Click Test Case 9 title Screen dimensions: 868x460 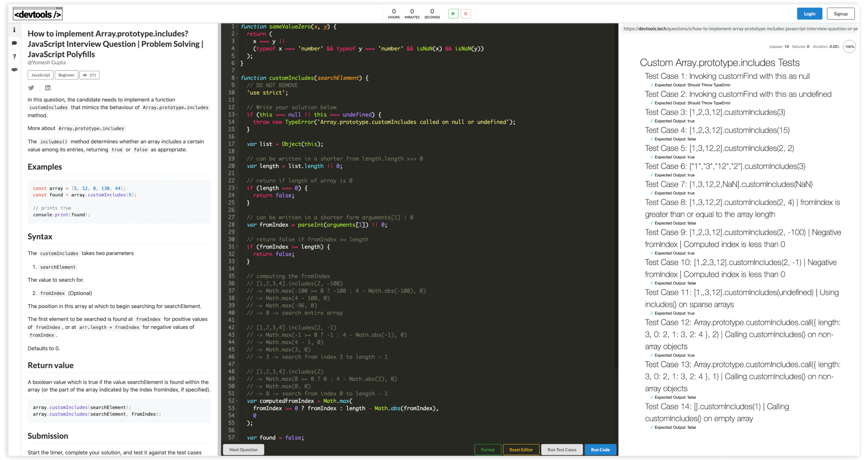pos(743,238)
